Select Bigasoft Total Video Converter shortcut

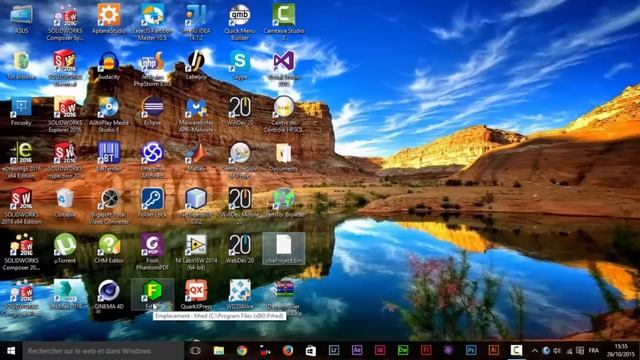[109, 206]
